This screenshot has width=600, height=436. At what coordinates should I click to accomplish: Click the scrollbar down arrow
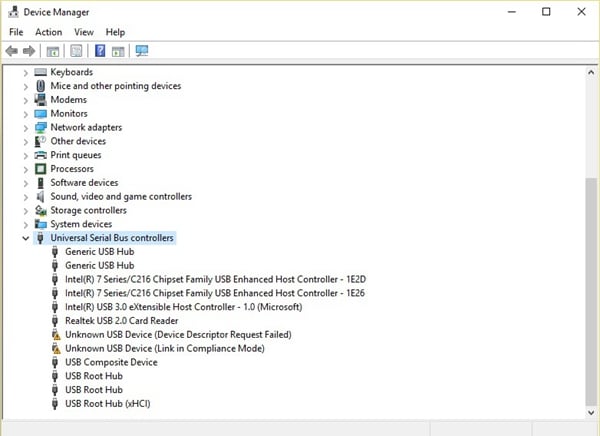591,413
